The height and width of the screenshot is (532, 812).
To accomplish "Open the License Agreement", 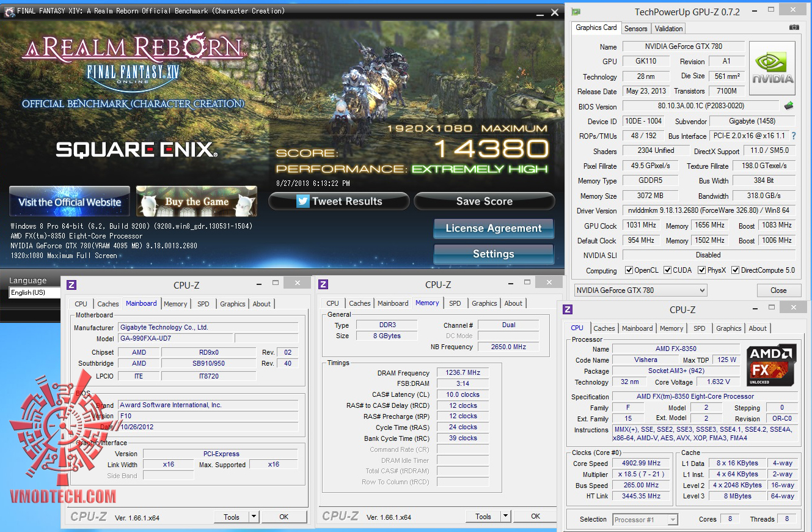I will coord(494,228).
